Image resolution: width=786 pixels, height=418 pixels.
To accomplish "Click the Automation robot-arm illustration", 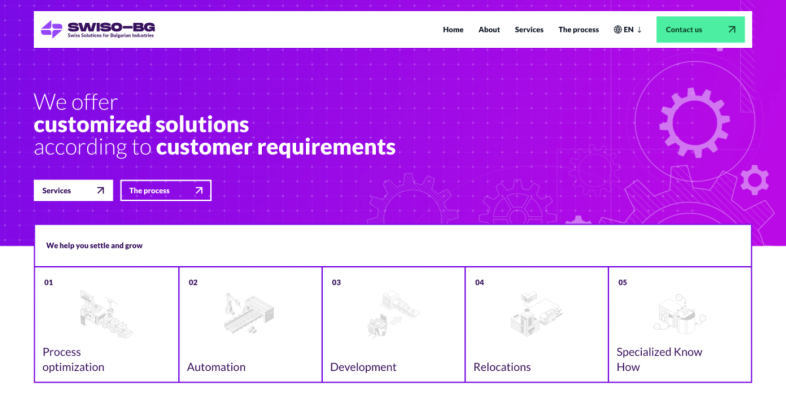I will tap(249, 314).
